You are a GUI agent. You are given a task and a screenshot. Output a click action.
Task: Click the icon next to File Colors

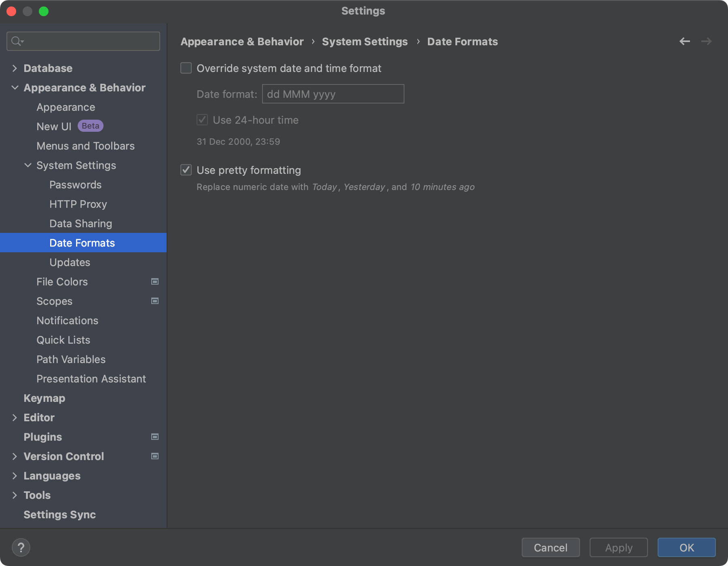coord(155,281)
